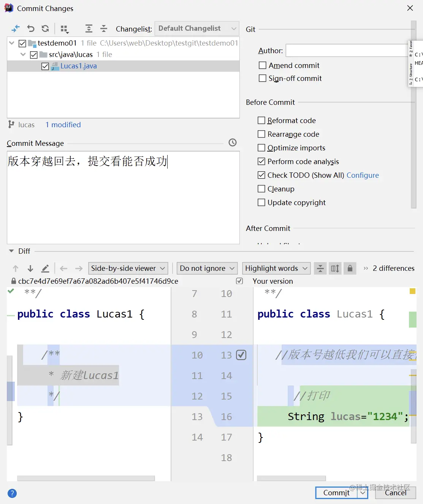
Task: Click right diff pane horizontal scrollbar
Action: tap(292, 478)
